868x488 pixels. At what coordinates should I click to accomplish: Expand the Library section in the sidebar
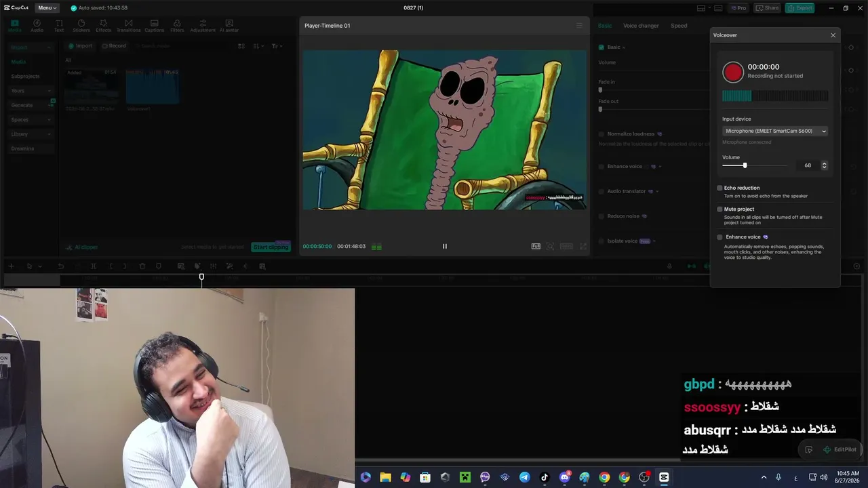(x=30, y=134)
